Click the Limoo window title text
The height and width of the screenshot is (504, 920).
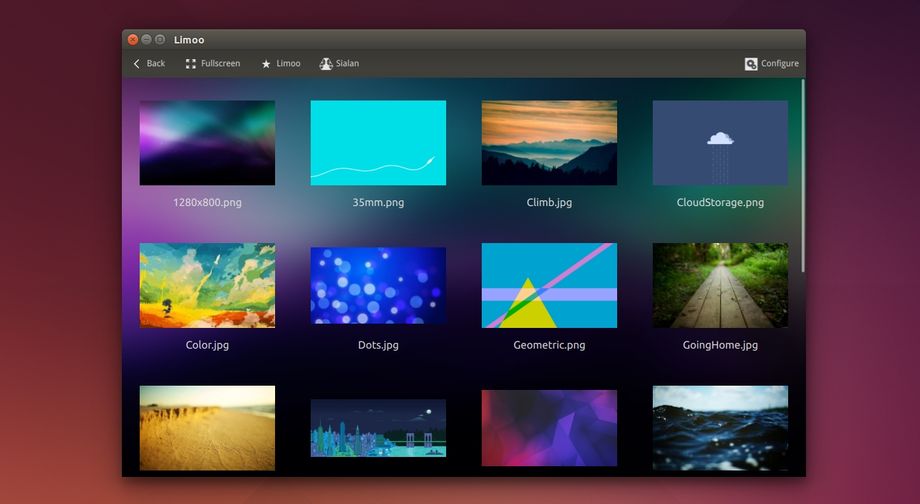click(x=189, y=40)
